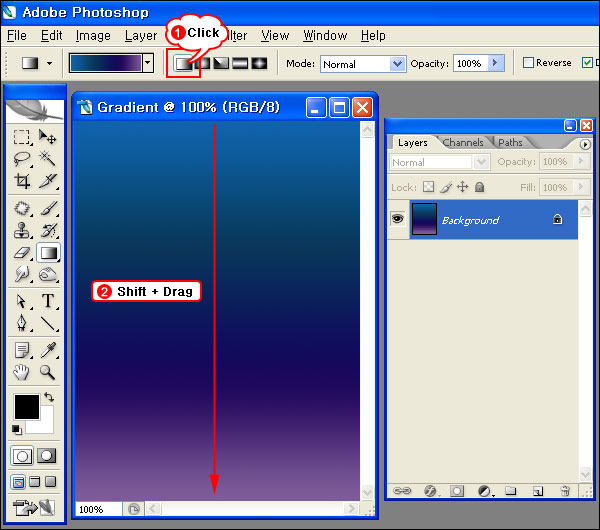
Task: Reset default foreground and background colors
Action: [x=16, y=429]
